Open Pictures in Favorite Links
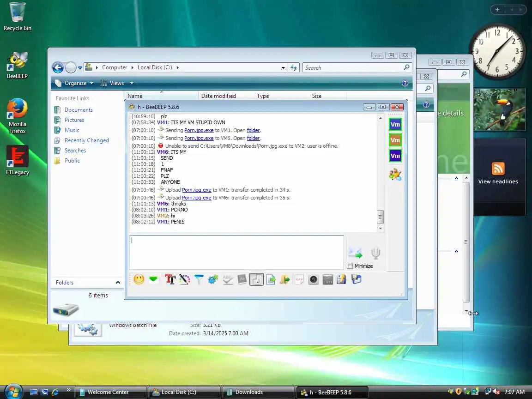Screen dimensions: 532x399 (x=74, y=120)
